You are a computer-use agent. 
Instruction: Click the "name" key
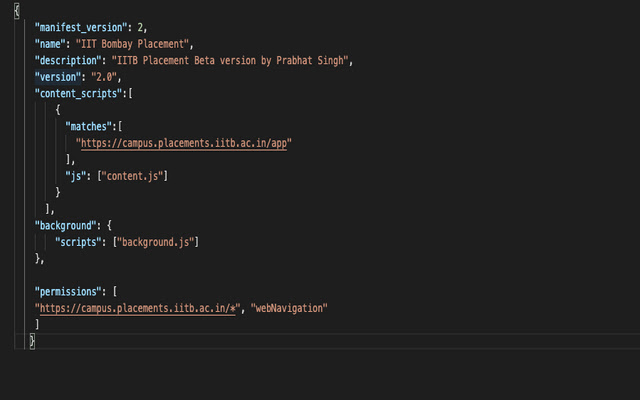(x=51, y=44)
